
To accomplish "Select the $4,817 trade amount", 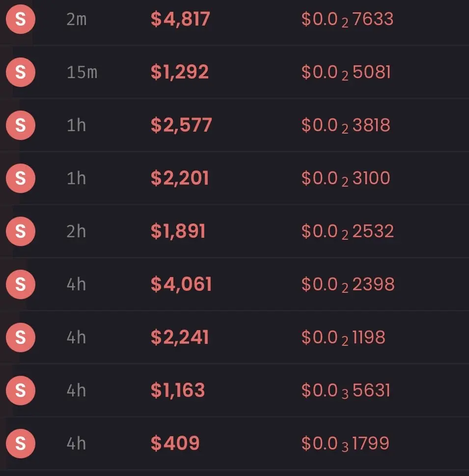I will 180,19.
